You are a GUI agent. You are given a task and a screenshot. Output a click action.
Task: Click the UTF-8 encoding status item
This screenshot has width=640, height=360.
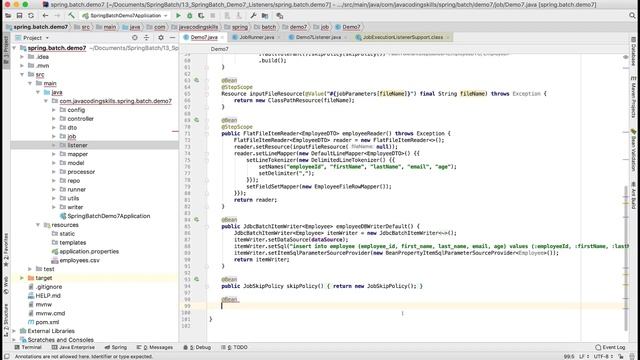603,356
